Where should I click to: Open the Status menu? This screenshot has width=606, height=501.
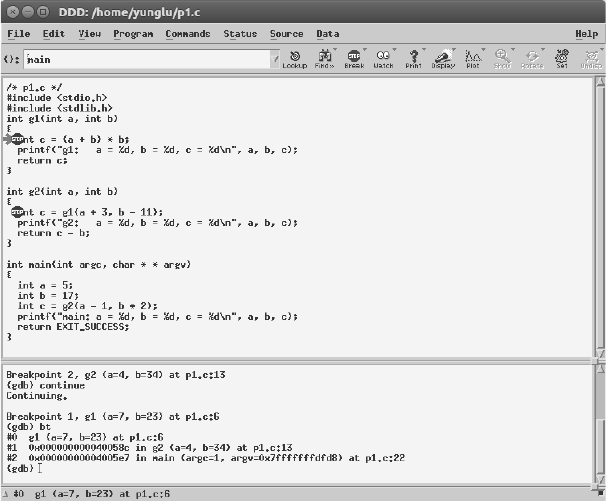pos(240,34)
